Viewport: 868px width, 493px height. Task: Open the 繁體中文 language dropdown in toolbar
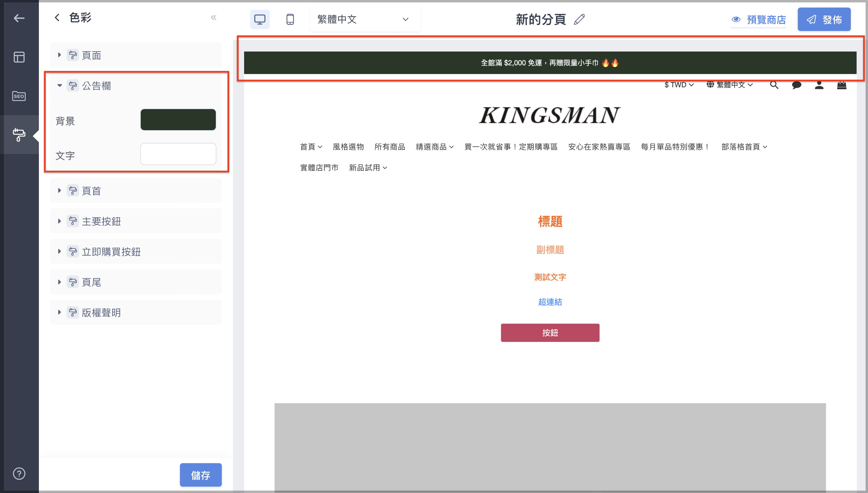pyautogui.click(x=365, y=19)
